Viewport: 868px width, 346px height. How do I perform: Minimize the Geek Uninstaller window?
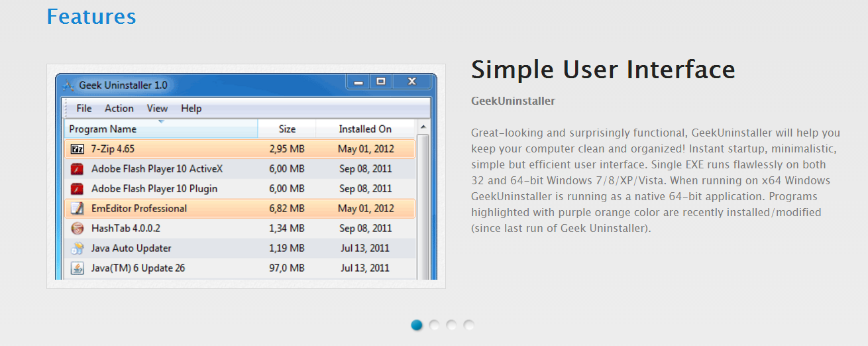[x=358, y=82]
